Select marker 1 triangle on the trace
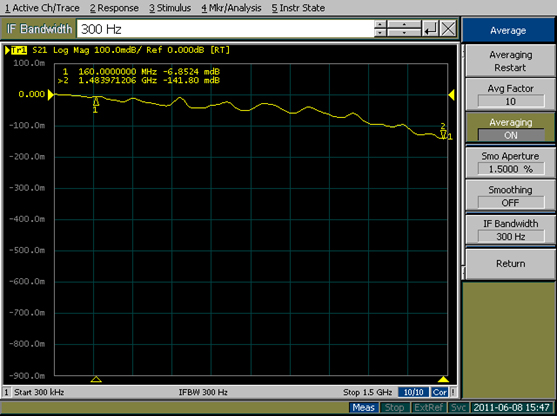Screen dimensions: 557x416 point(96,102)
